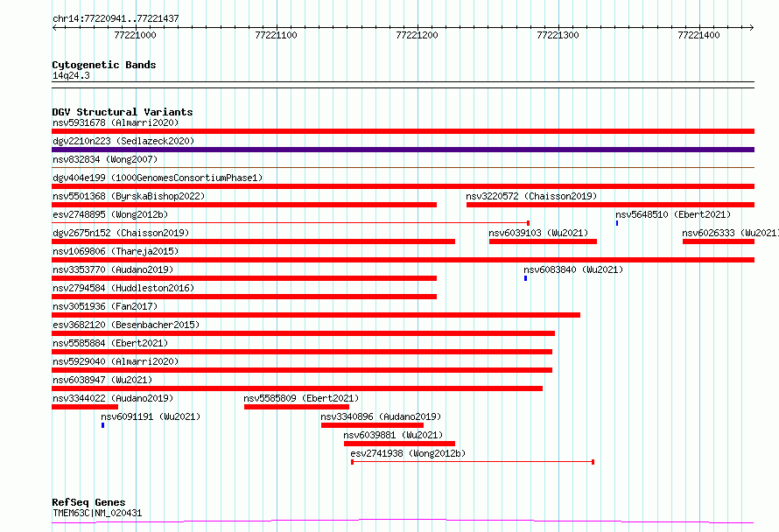Click ruler position 77221400

698,35
